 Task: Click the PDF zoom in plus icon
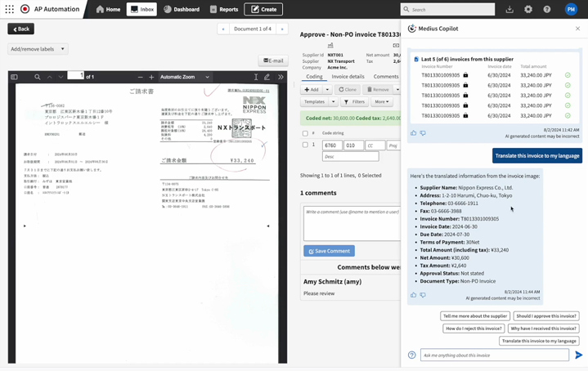[x=151, y=77]
